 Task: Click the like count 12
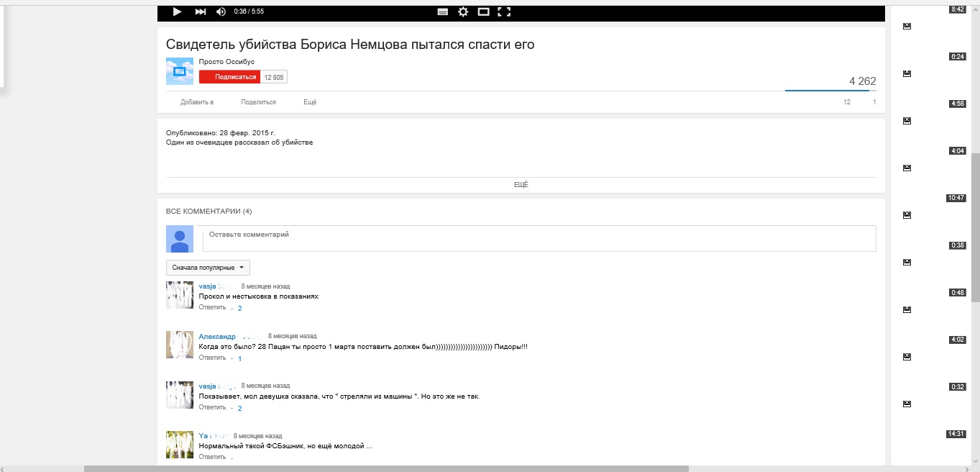(847, 102)
